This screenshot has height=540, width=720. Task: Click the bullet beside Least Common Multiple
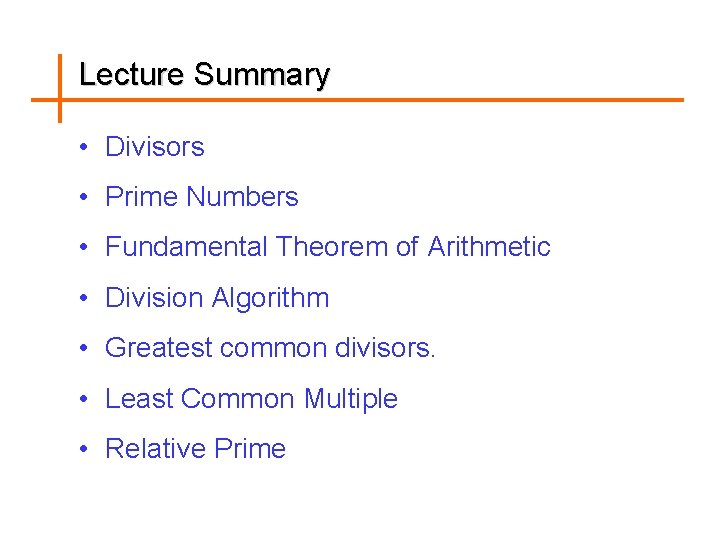pos(84,398)
